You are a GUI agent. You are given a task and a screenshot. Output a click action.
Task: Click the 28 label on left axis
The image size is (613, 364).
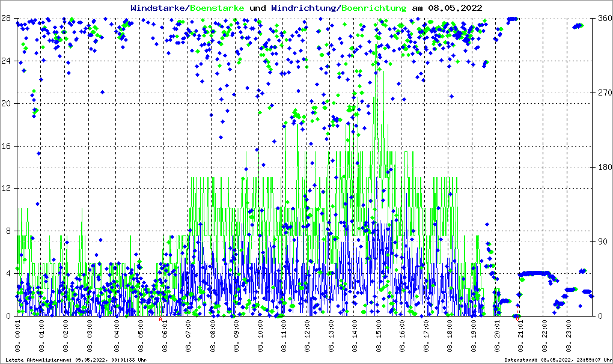(7, 18)
